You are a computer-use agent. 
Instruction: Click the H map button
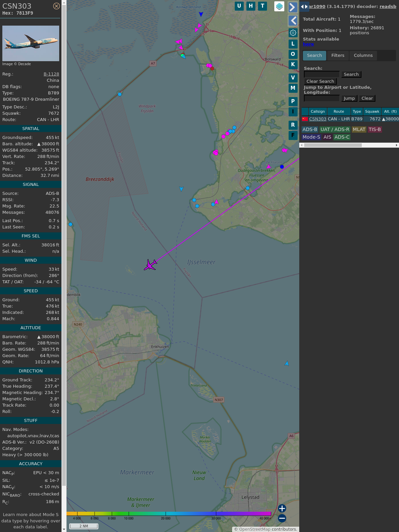251,6
